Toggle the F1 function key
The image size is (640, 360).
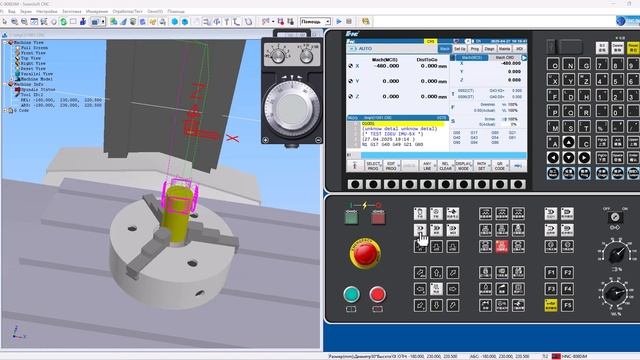point(551,272)
